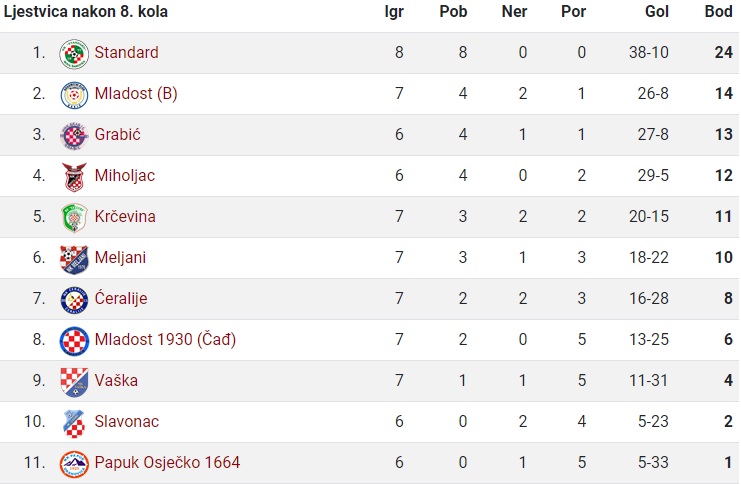Click the Igr column header
The image size is (741, 484).
tap(394, 11)
